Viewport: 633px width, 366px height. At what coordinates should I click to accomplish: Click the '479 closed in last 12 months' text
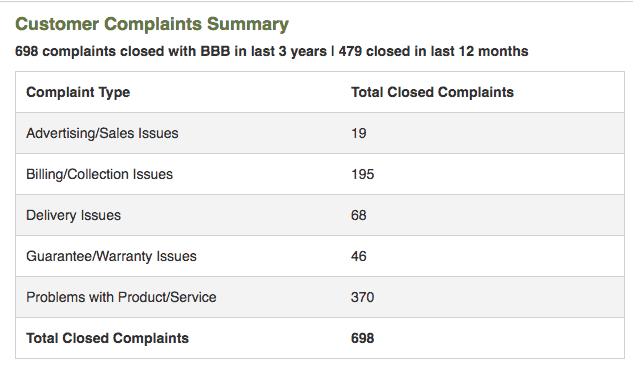[x=433, y=52]
